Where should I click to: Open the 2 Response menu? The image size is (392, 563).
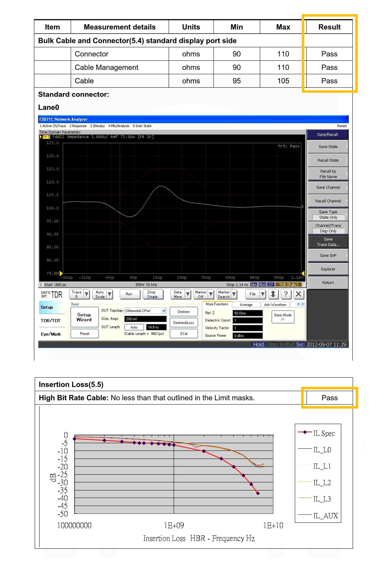[x=78, y=126]
